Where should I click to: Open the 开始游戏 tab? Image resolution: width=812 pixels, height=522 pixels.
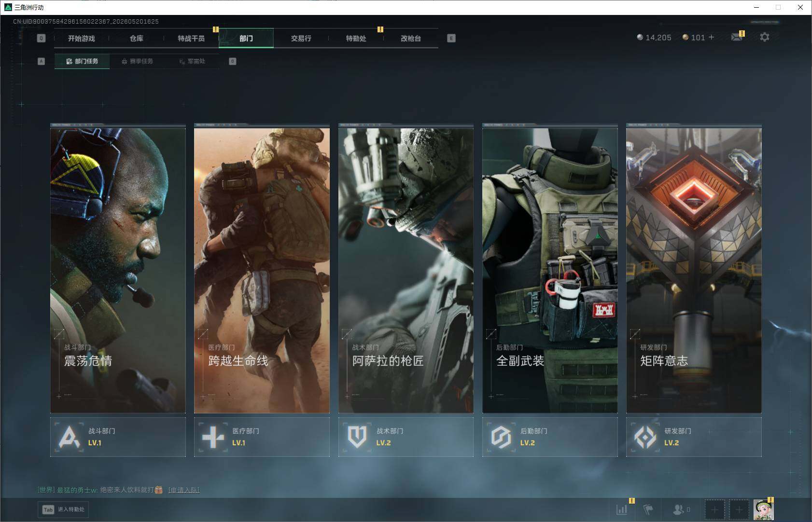point(81,38)
